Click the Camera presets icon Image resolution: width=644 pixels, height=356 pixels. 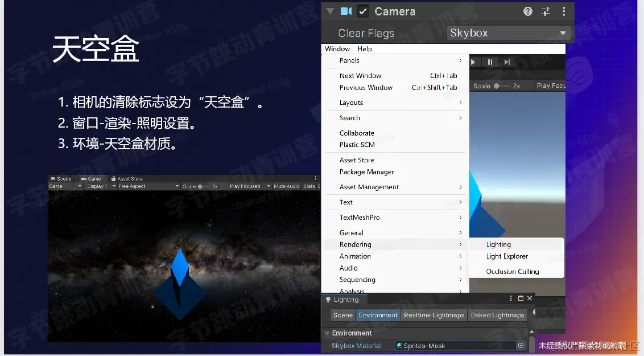pos(546,10)
